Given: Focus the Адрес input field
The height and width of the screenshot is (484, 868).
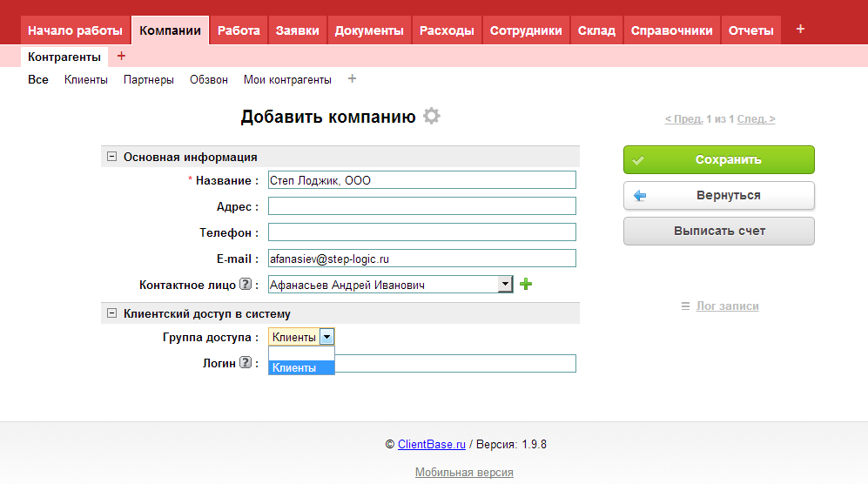Looking at the screenshot, I should tap(421, 206).
